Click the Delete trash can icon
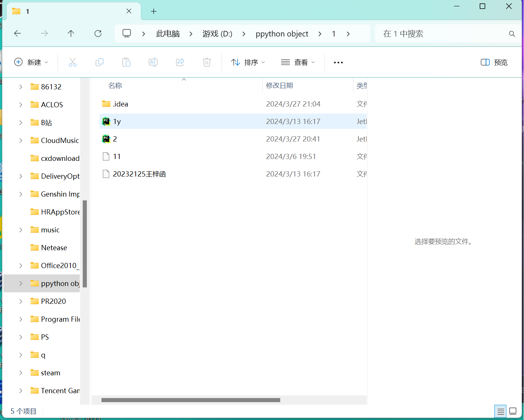Viewport: 524px width, 420px height. click(207, 62)
